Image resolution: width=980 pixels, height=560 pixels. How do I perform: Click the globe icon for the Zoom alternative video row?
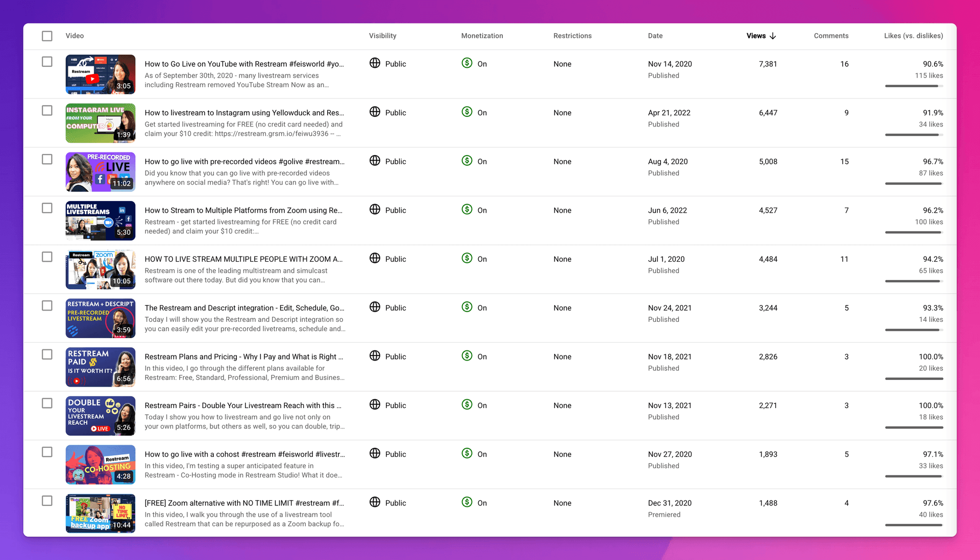[375, 502]
